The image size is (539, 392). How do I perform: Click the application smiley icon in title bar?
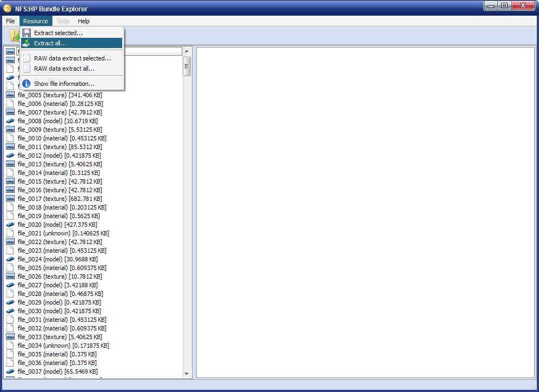7,9
